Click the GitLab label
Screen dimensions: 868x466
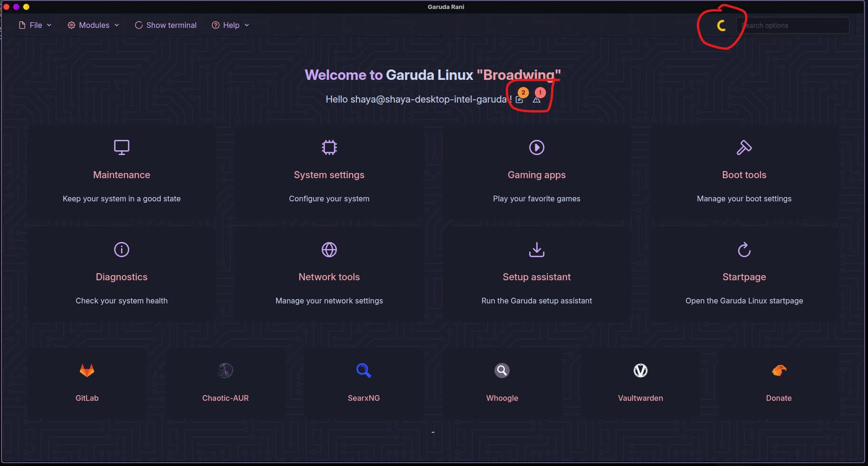(x=87, y=398)
